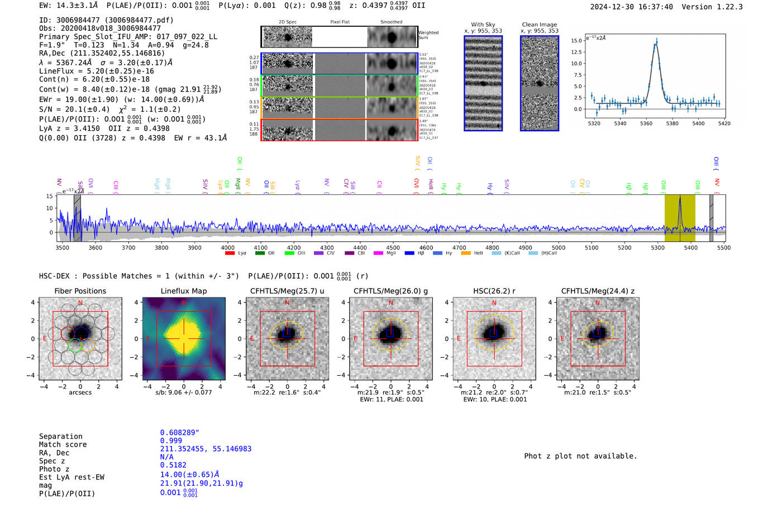Click the LineFlux = 5.20(±0.25)e-16 value
The width and height of the screenshot is (782, 532).
[x=97, y=71]
